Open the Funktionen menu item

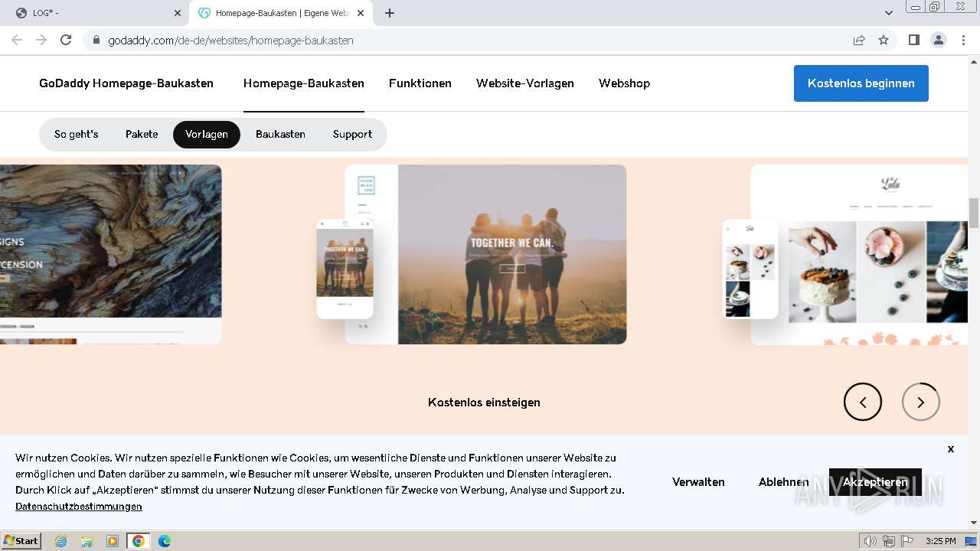pyautogui.click(x=420, y=83)
